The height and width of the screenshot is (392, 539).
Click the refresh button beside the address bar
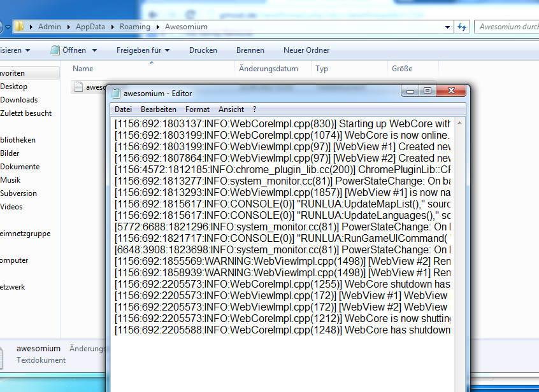click(x=463, y=27)
